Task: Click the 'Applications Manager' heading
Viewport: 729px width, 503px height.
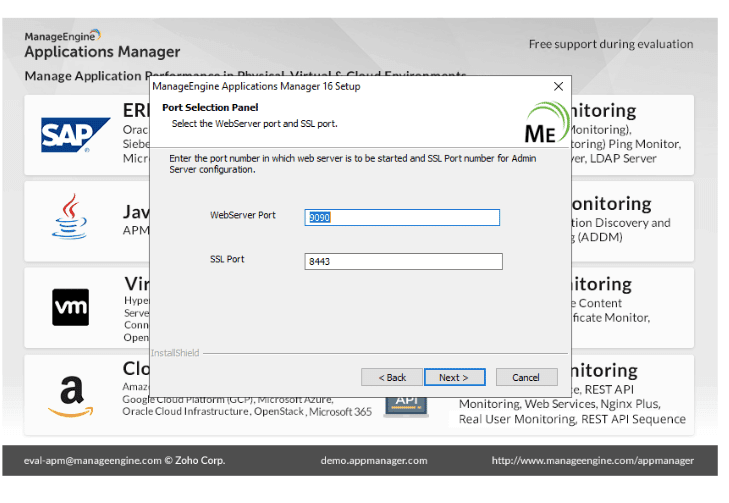Action: point(102,52)
